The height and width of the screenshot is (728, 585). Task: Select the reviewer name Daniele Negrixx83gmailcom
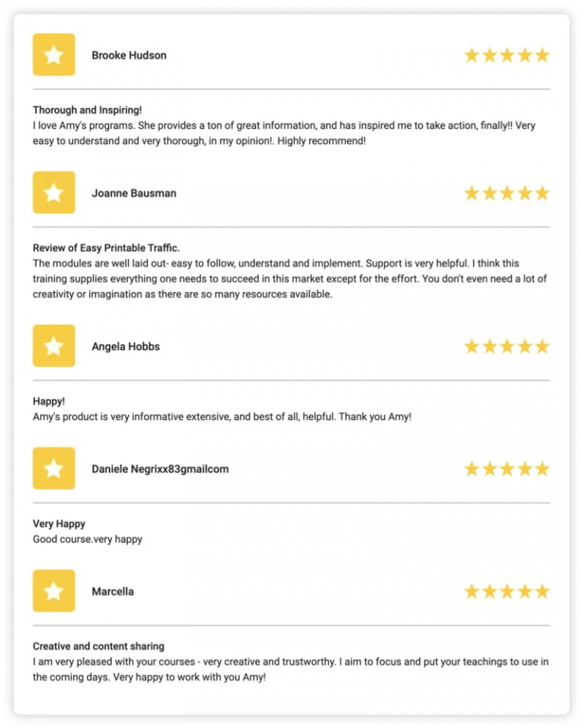tap(160, 469)
